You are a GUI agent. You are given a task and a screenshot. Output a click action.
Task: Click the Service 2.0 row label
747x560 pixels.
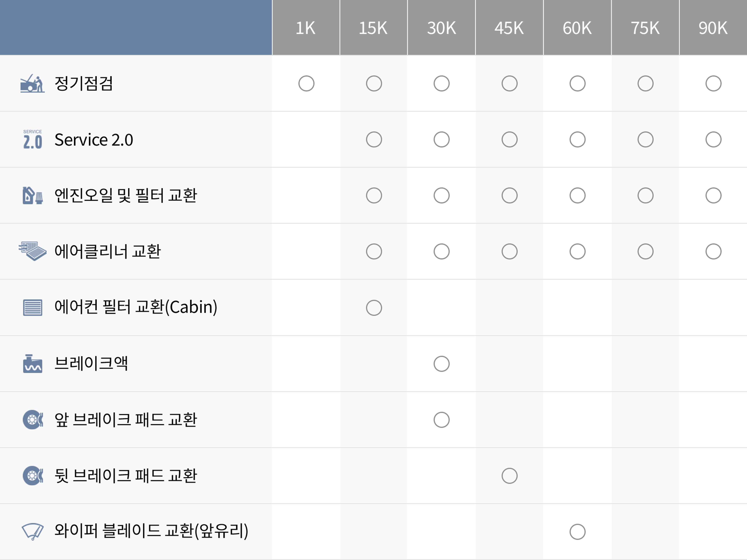94,140
